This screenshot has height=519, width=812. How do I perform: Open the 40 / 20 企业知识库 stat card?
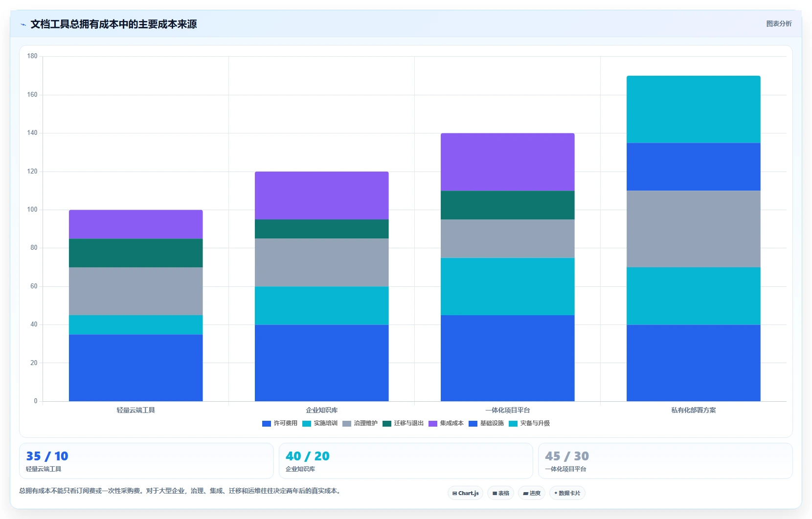tap(406, 461)
